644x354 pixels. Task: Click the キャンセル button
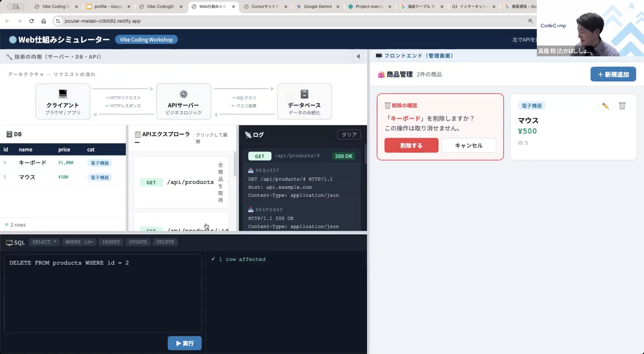(469, 145)
